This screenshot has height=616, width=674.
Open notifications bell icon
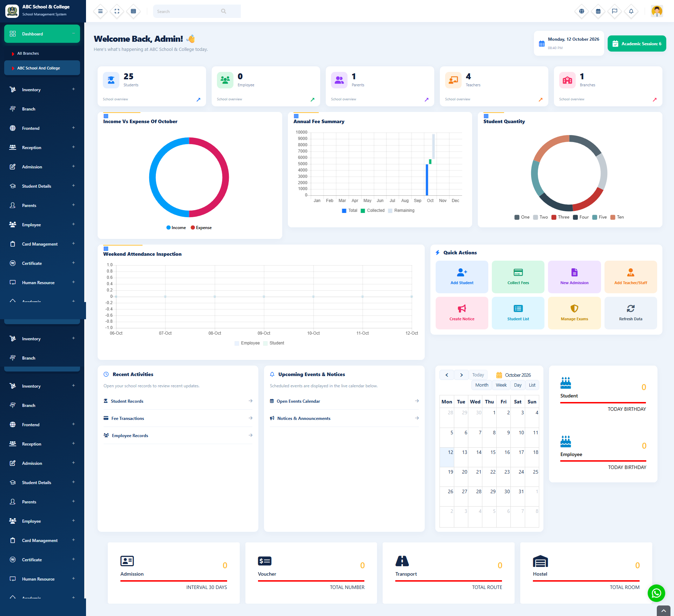(x=631, y=11)
